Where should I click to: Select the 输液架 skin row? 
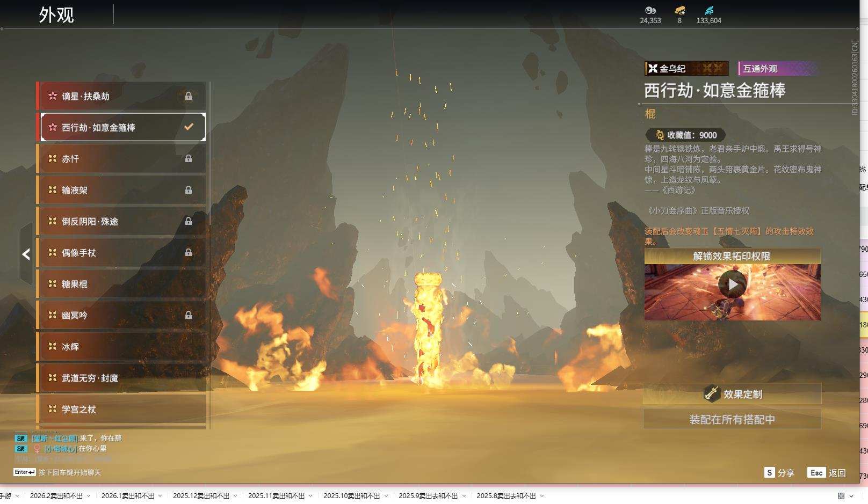click(121, 190)
